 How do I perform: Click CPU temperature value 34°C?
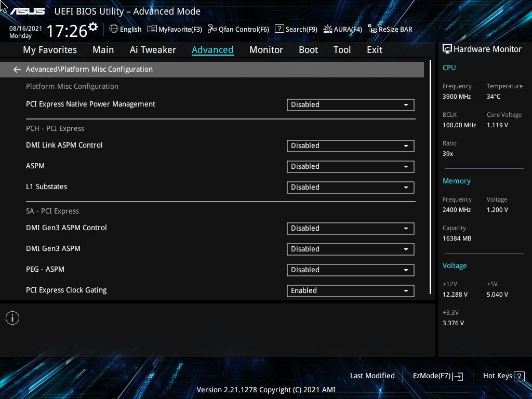pyautogui.click(x=494, y=97)
